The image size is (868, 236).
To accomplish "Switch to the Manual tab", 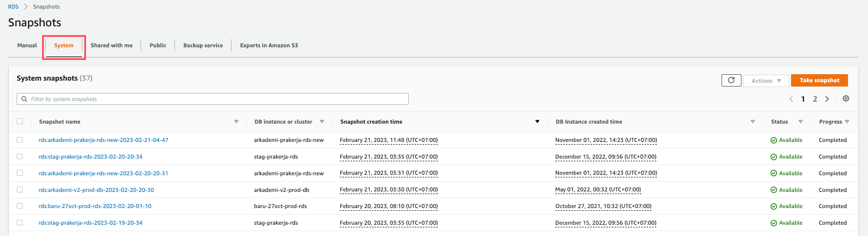I will (x=27, y=46).
